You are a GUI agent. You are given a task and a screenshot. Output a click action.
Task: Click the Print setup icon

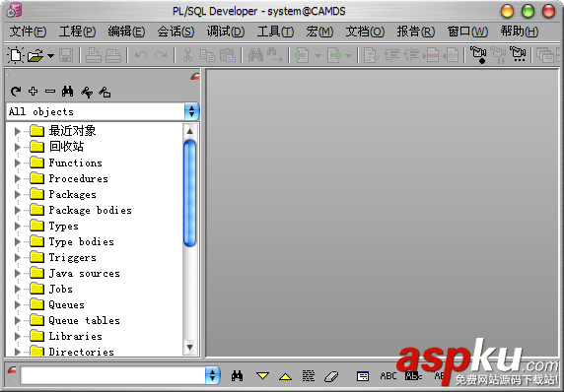pyautogui.click(x=113, y=56)
